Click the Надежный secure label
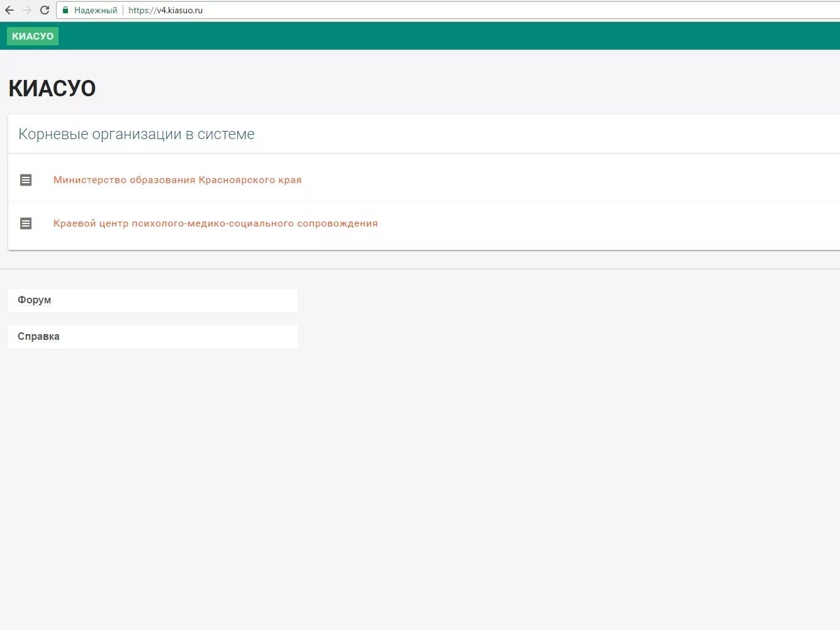 [96, 10]
